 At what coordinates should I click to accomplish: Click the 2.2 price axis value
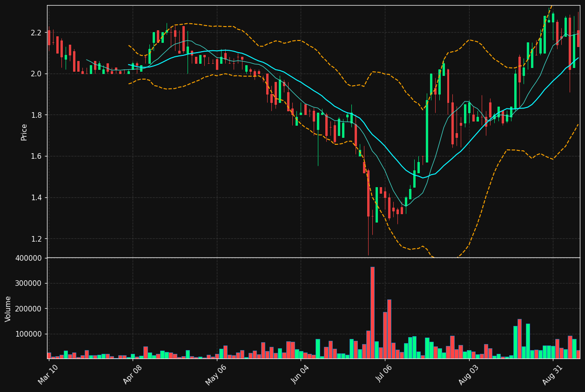[37, 33]
